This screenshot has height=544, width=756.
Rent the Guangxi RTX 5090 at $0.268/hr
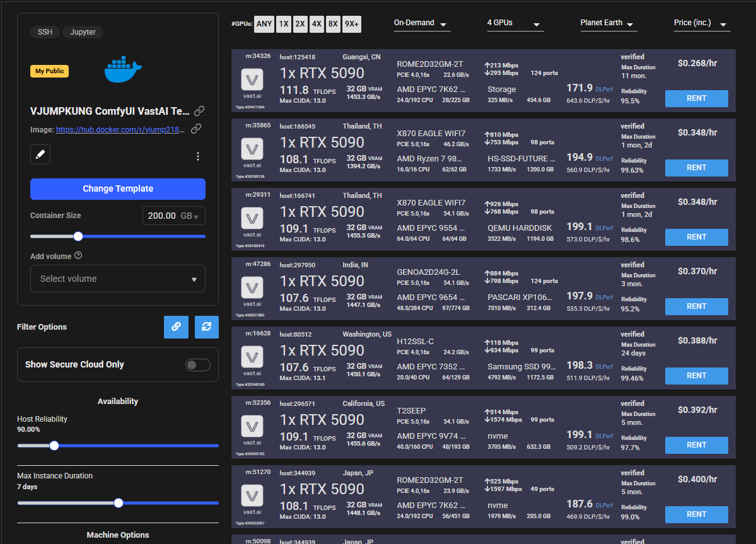tap(696, 98)
